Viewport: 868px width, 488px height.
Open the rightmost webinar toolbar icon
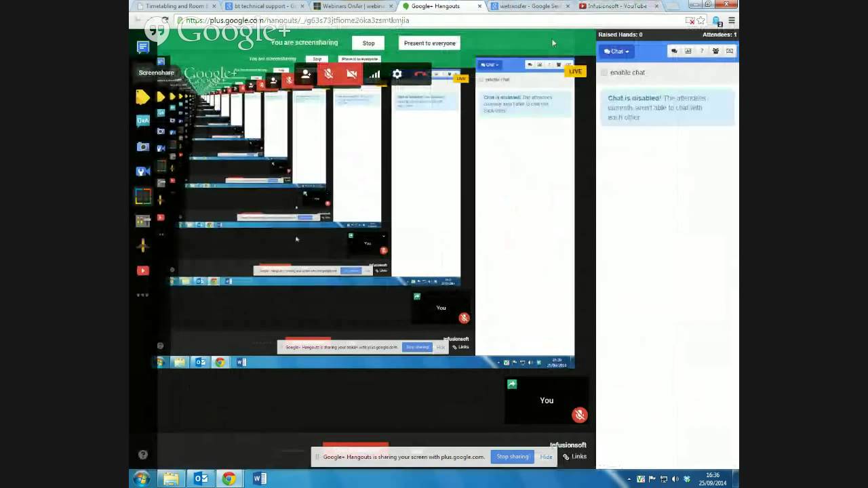[x=730, y=51]
